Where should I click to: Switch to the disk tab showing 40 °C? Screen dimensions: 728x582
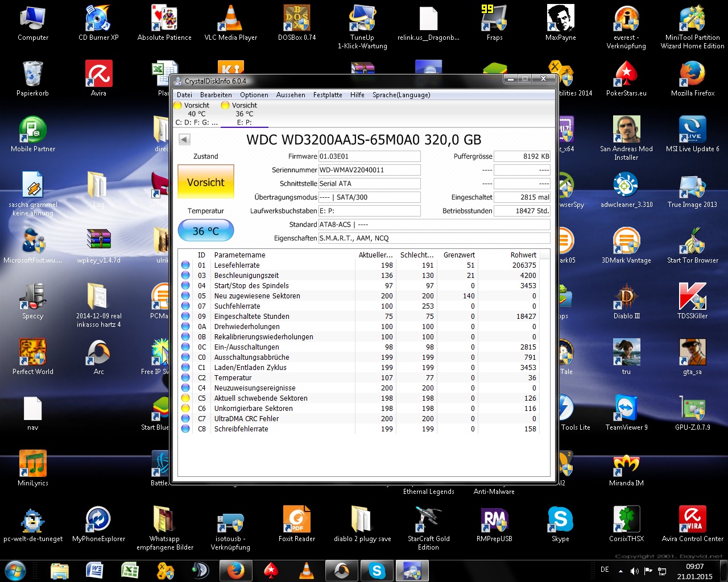[196, 114]
